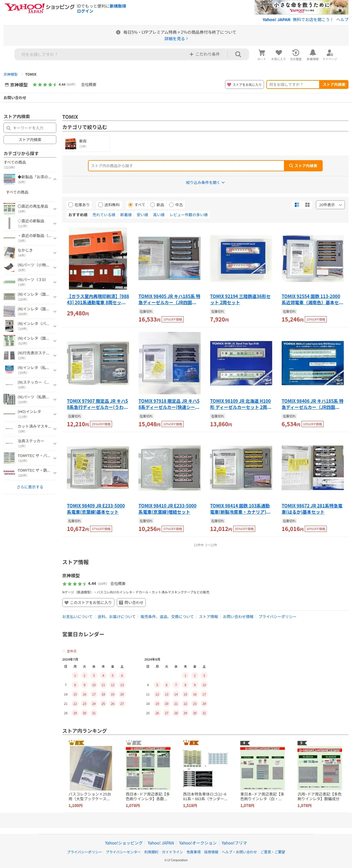Open the 20件表示 dropdown

[x=330, y=205]
